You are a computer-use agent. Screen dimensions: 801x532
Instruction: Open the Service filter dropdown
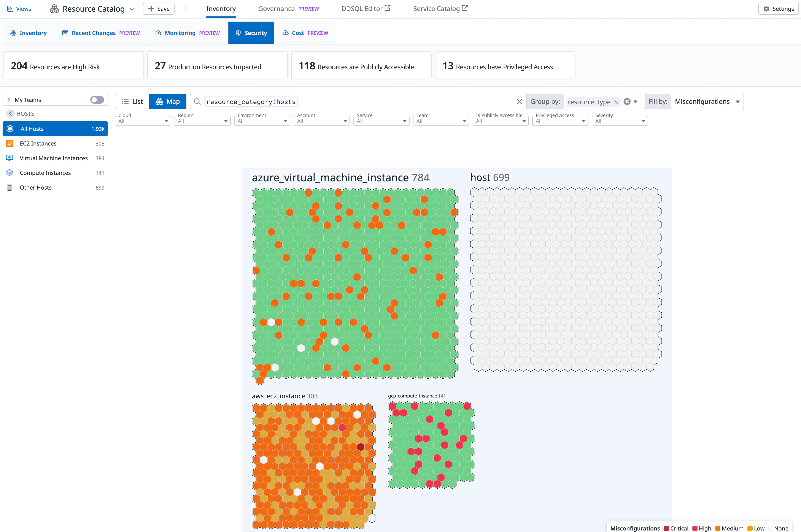pyautogui.click(x=381, y=120)
